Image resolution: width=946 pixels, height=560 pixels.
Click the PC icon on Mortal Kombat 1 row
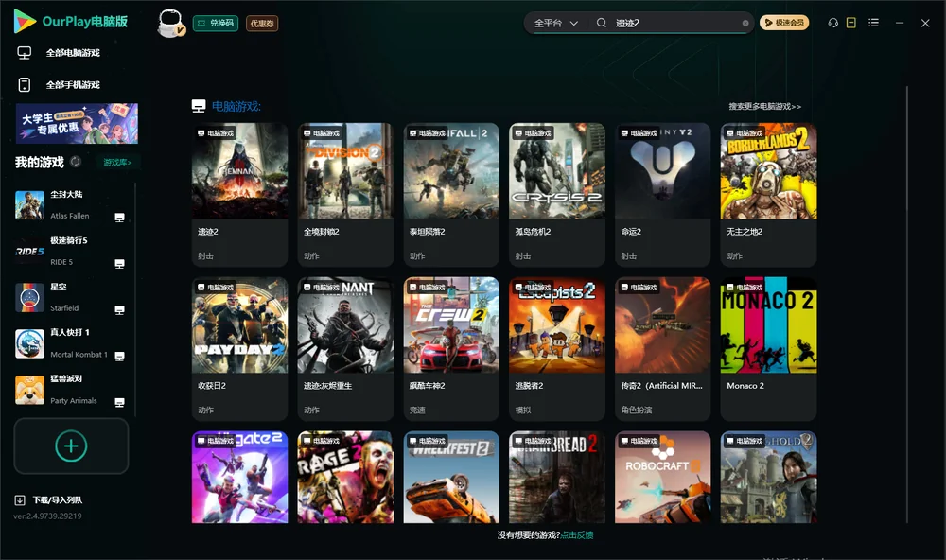119,356
